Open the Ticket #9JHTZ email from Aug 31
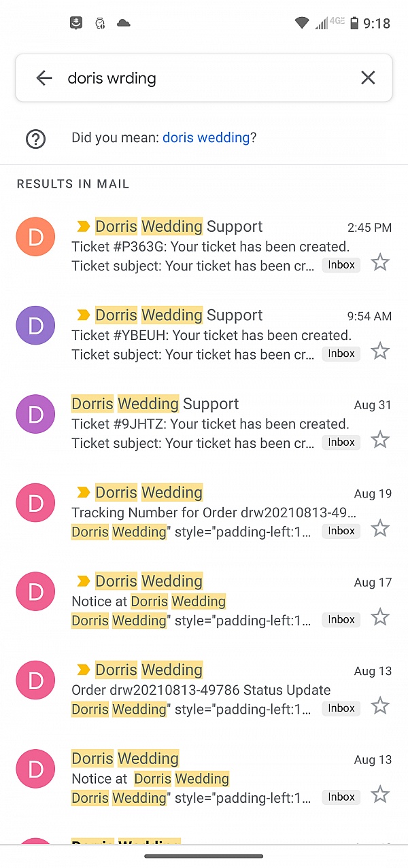 pos(204,423)
